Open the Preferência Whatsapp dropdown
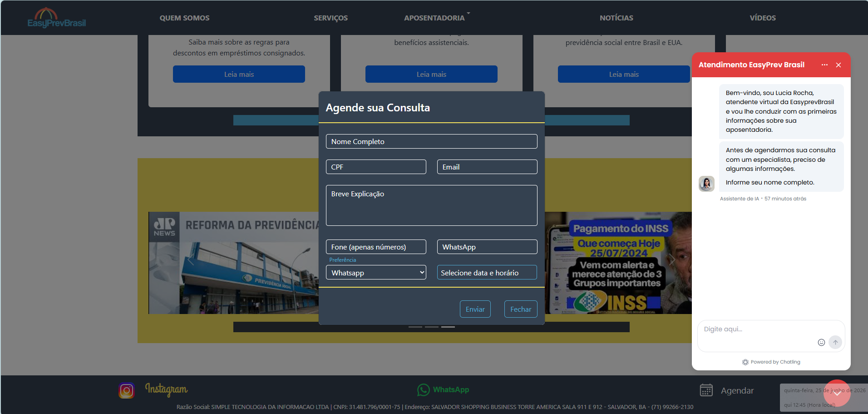 point(376,273)
